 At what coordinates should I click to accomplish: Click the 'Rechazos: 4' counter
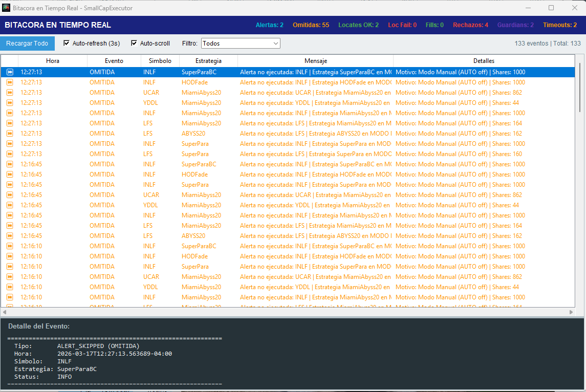(x=470, y=25)
